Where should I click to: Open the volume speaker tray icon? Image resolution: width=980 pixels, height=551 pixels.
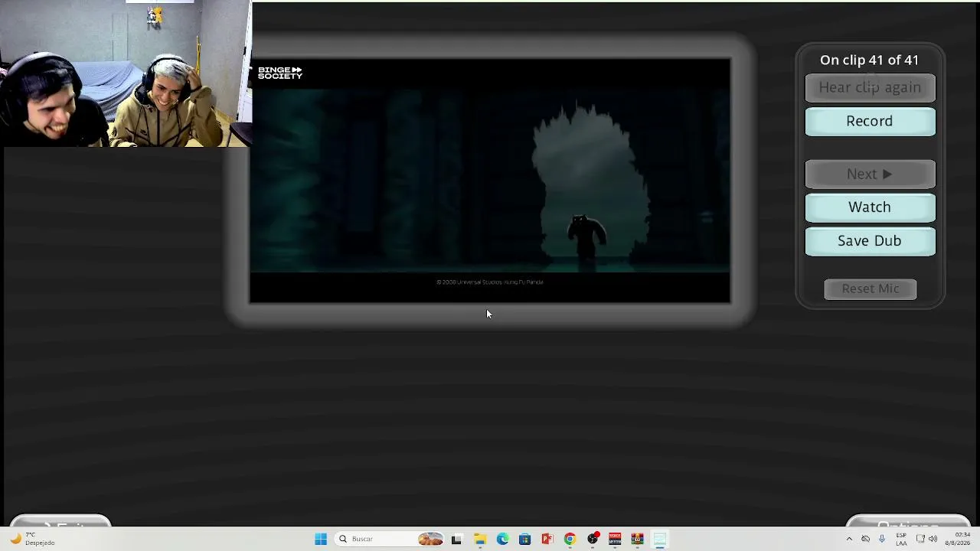(x=933, y=540)
